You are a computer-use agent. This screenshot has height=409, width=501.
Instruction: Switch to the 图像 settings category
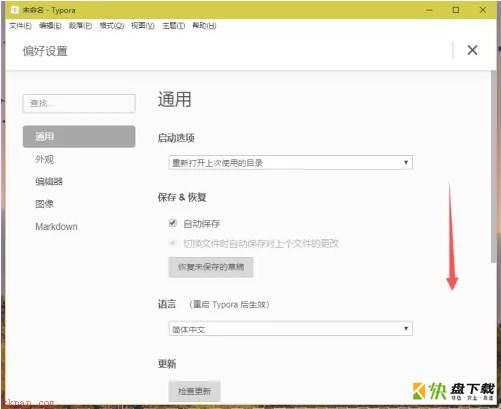[x=44, y=204]
